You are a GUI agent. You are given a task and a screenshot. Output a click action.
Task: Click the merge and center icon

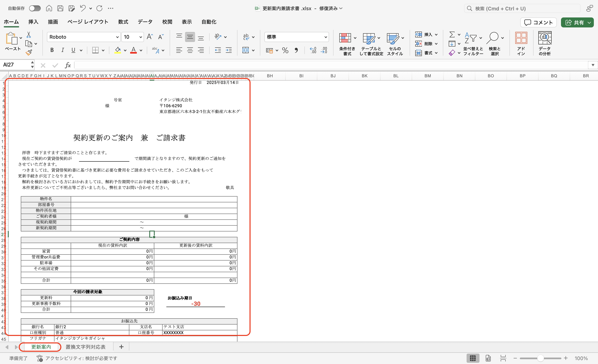point(246,50)
